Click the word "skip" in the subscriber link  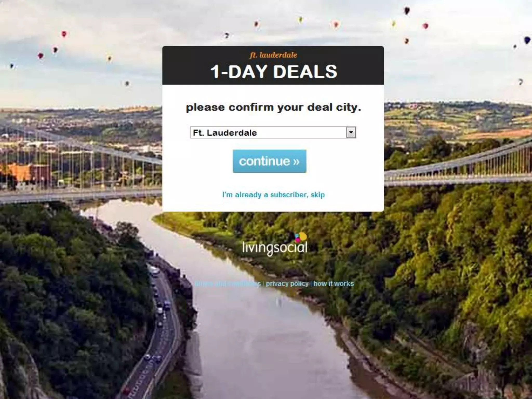pyautogui.click(x=318, y=195)
